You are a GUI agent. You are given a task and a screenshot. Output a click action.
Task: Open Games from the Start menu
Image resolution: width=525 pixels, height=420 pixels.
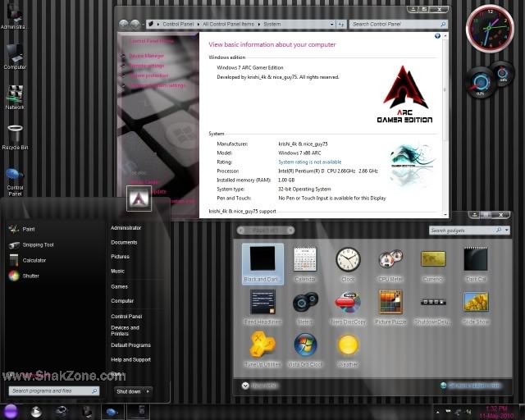coord(119,286)
